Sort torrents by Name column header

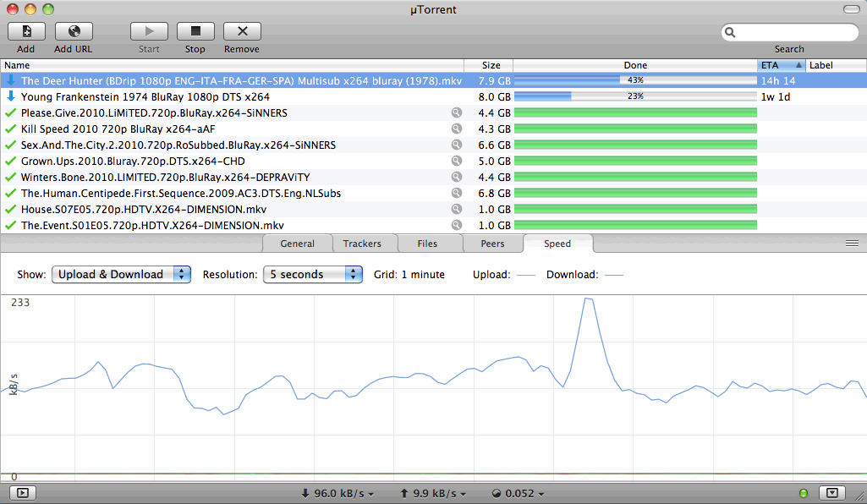coord(233,65)
